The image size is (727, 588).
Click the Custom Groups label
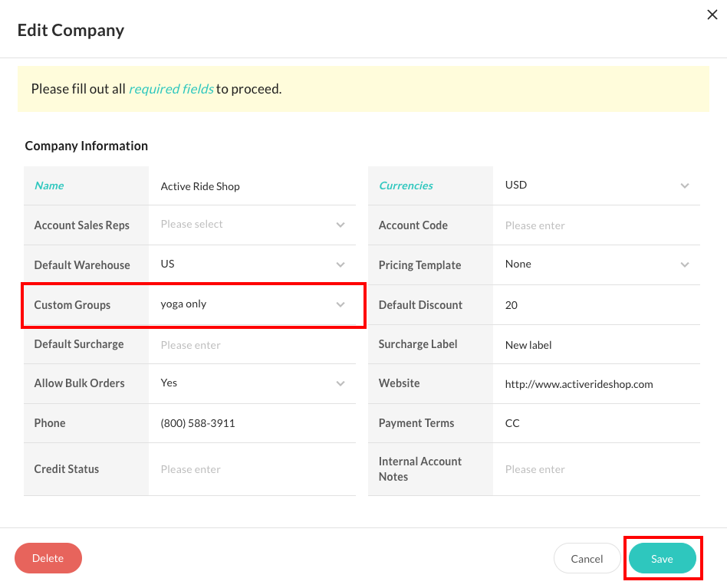click(x=72, y=304)
